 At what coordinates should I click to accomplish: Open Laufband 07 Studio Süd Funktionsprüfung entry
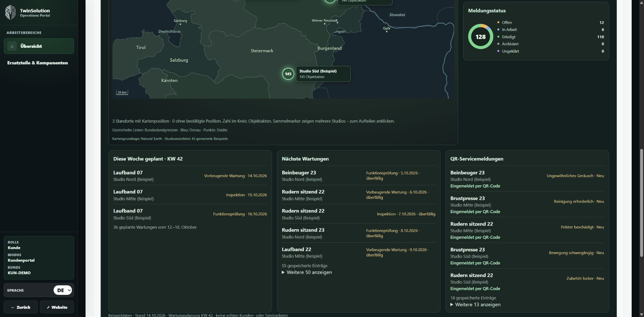tap(190, 214)
